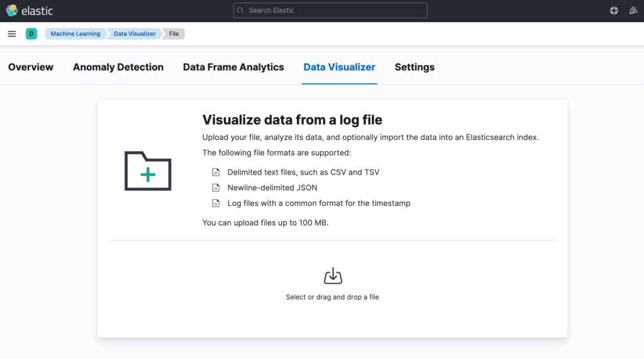Image resolution: width=644 pixels, height=359 pixels.
Task: Click the search magnifier icon
Action: (x=240, y=11)
